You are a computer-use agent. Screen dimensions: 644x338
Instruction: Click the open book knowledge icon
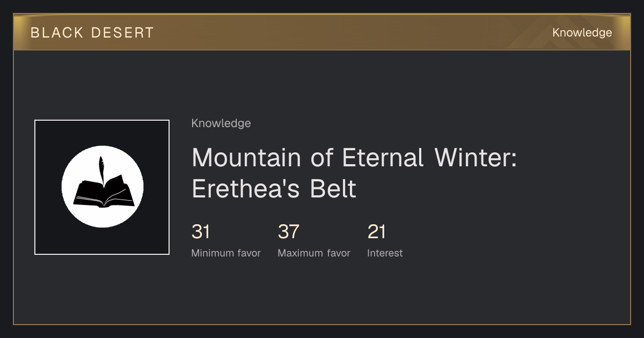pos(103,187)
